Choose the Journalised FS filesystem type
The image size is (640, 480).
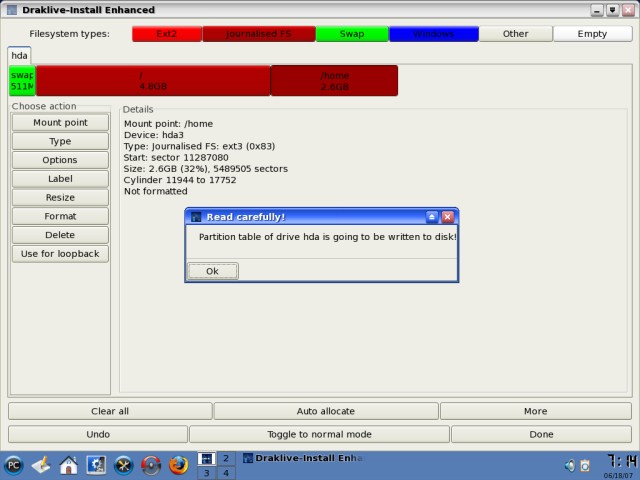258,34
